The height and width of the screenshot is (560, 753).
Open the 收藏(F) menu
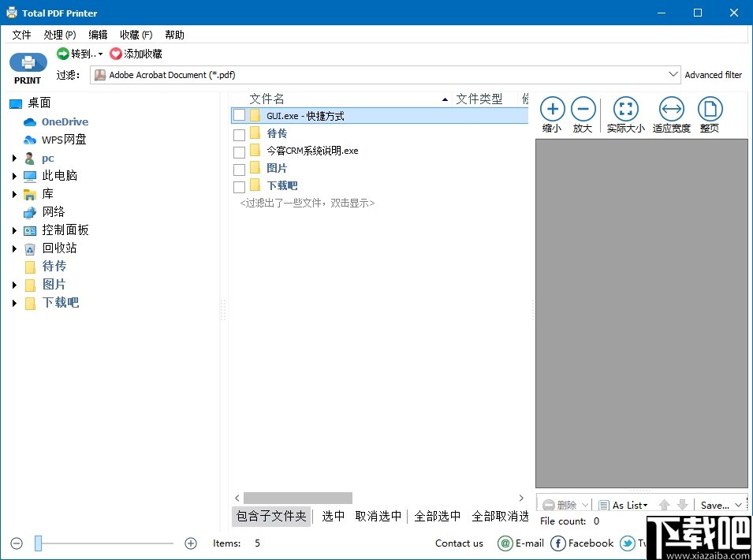[x=135, y=34]
